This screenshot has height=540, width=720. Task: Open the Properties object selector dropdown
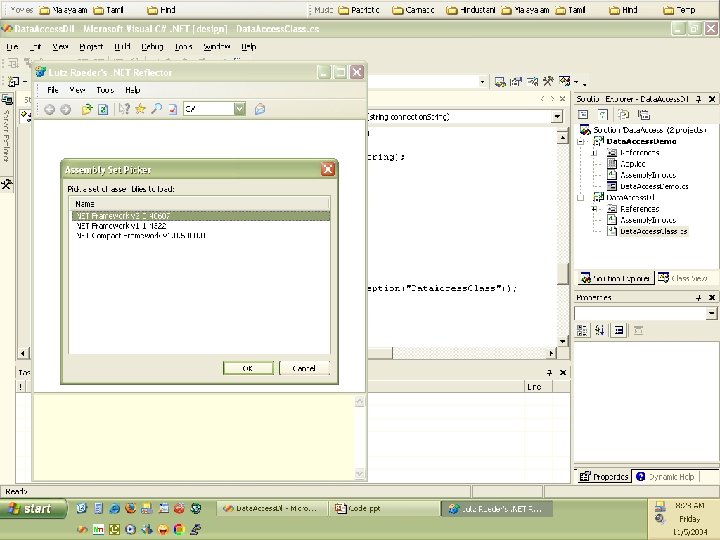711,314
